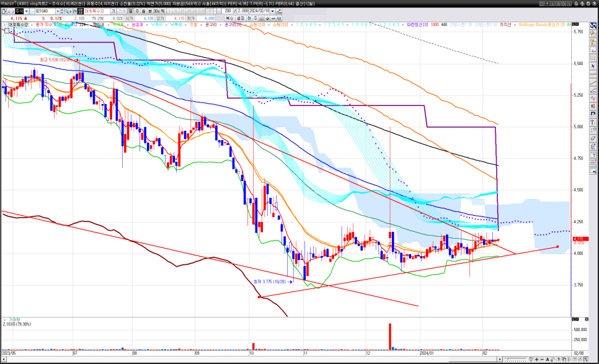Click the chart sync/refresh icon atop right toolbar
599x364 pixels.
coord(593,25)
